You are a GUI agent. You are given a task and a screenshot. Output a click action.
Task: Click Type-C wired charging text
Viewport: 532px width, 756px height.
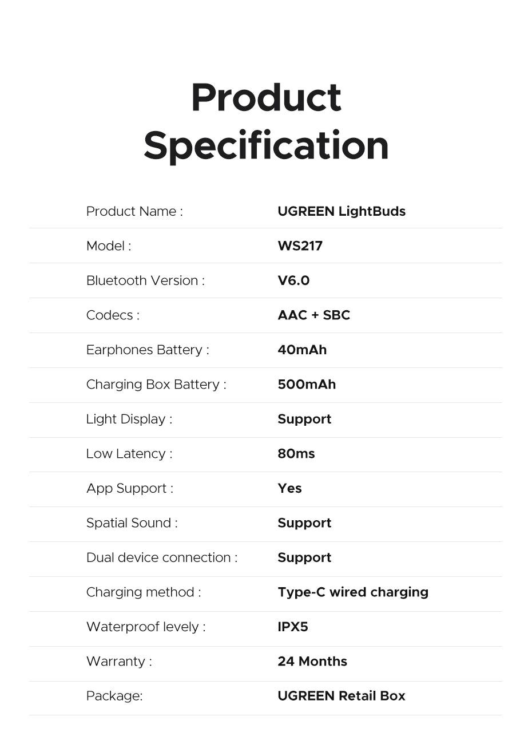tap(352, 592)
